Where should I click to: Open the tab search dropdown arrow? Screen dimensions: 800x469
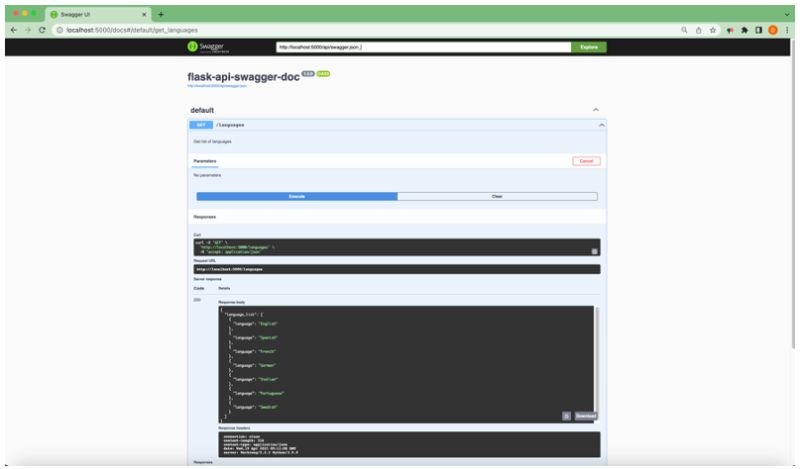click(787, 15)
